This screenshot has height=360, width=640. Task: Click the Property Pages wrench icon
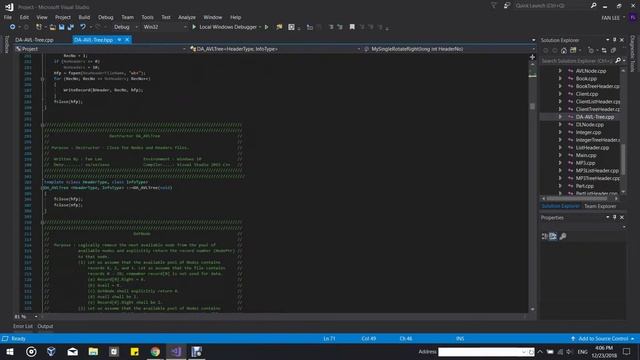(563, 236)
